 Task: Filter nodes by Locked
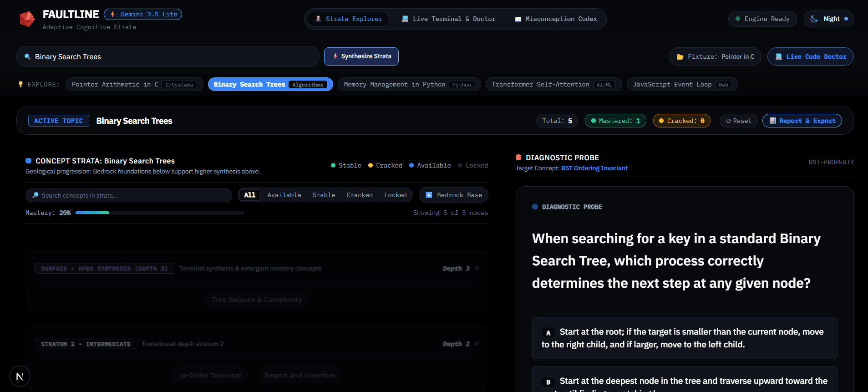(395, 195)
